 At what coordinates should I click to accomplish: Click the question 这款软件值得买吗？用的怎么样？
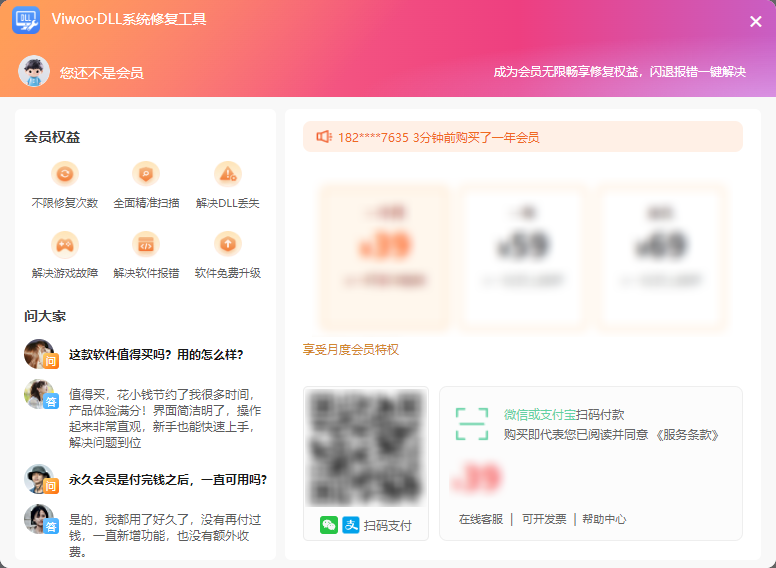(x=156, y=355)
